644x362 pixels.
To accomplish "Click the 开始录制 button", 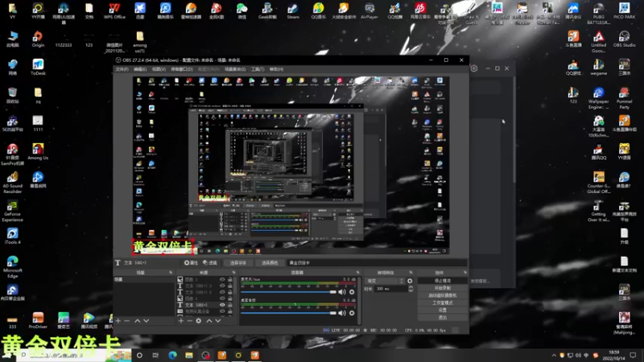I will point(442,288).
